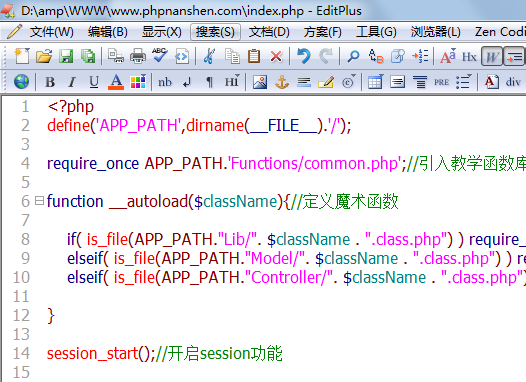Create a new document from the toolbar
The height and width of the screenshot is (382, 526).
[22, 56]
